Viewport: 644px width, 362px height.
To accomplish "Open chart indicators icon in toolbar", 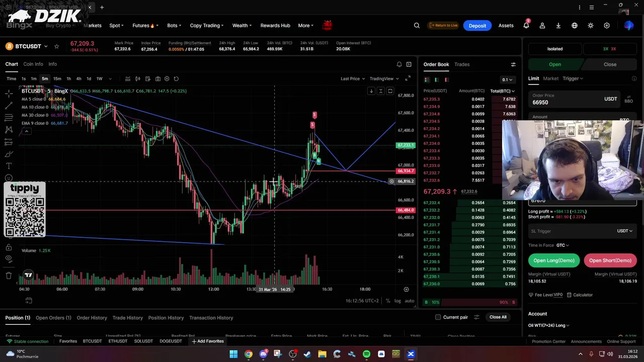I will 128,78.
